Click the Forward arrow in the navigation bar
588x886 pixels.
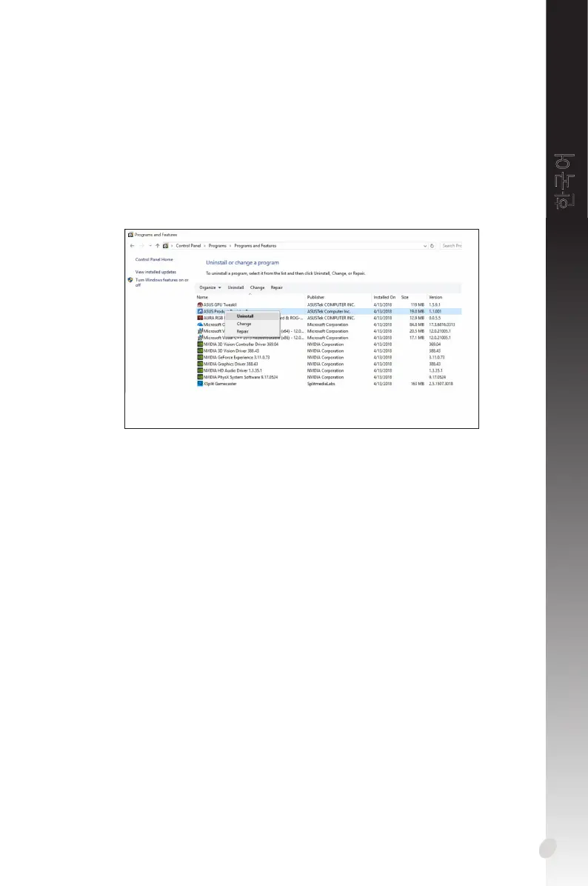click(141, 246)
